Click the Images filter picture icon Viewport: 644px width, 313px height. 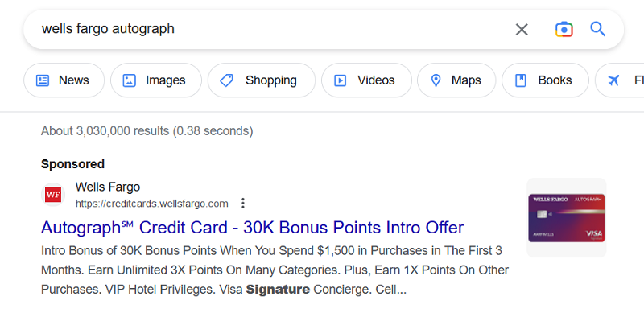click(129, 80)
